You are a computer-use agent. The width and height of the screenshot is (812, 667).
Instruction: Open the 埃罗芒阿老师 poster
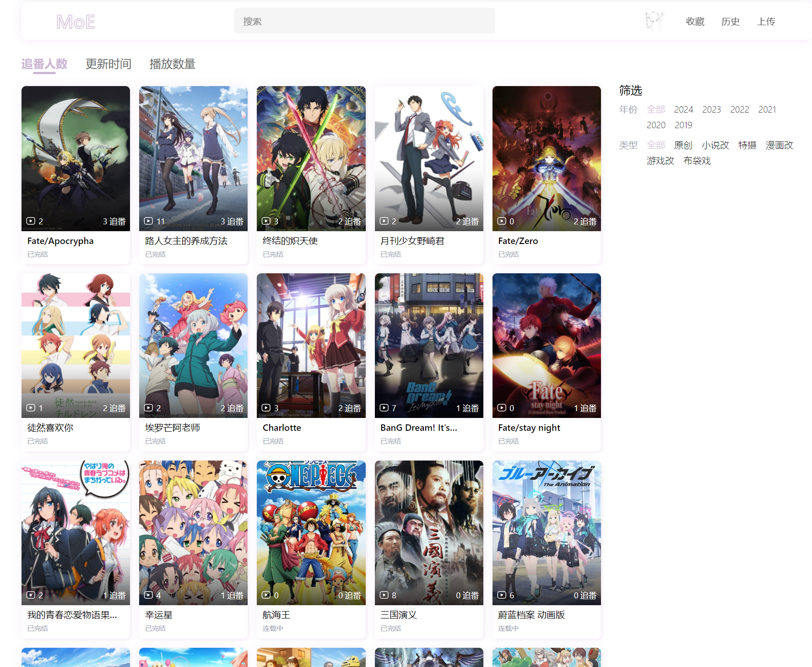click(x=193, y=346)
